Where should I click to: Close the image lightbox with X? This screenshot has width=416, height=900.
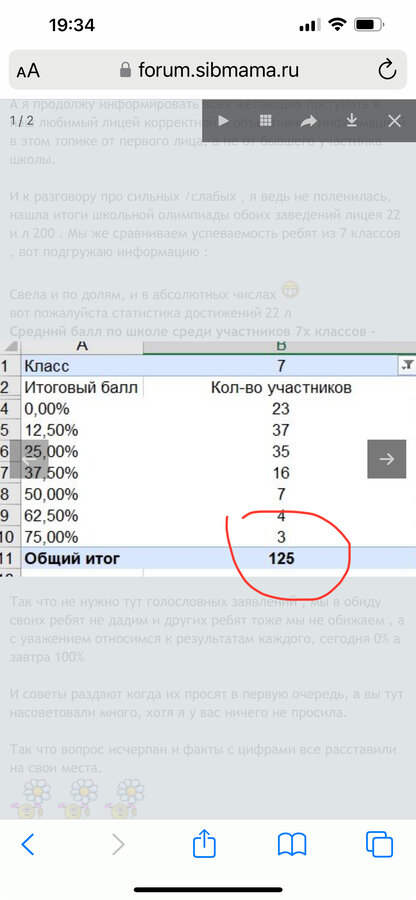[395, 121]
